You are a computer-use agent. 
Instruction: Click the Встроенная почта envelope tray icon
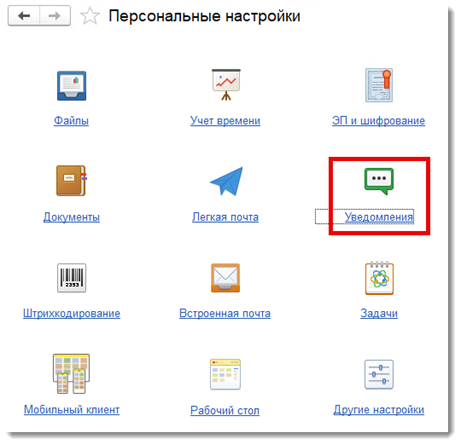(x=225, y=278)
